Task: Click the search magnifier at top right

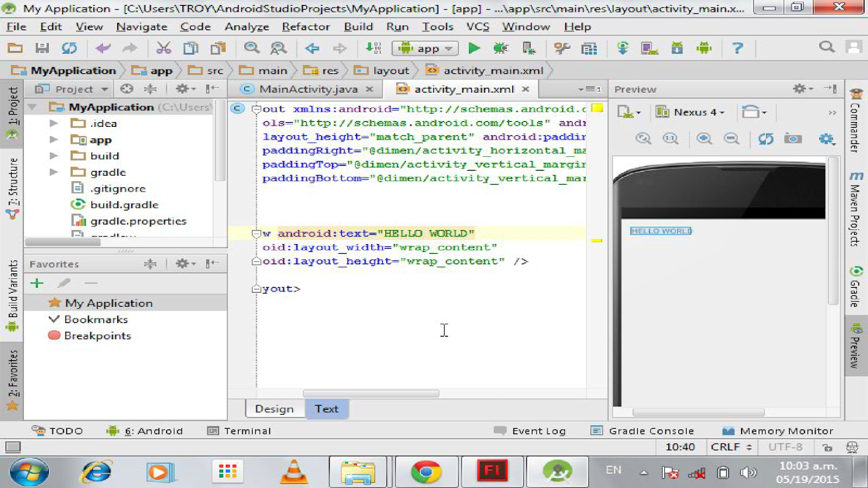Action: pyautogui.click(x=826, y=47)
